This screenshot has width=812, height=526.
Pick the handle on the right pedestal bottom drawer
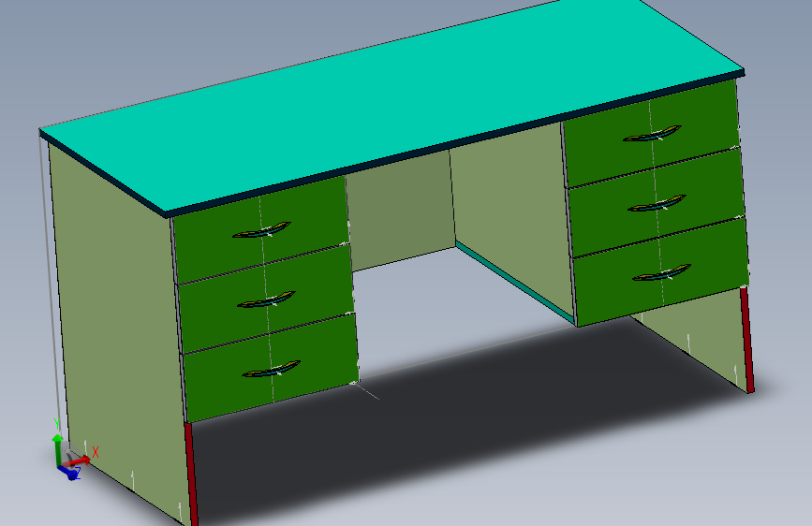[662, 272]
